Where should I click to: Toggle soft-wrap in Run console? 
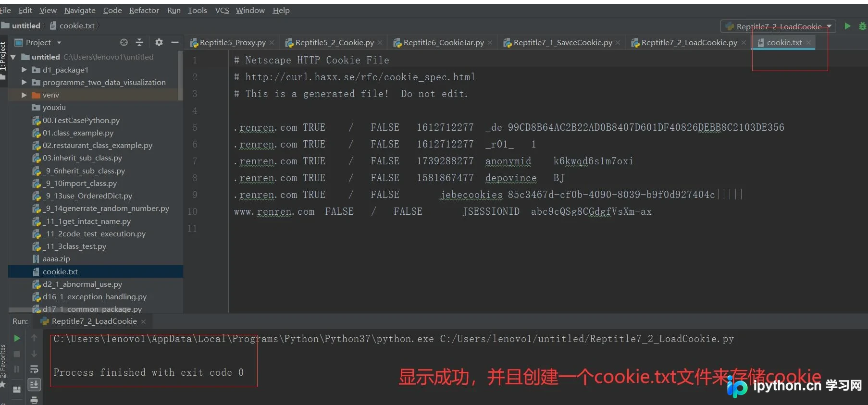[x=34, y=369]
